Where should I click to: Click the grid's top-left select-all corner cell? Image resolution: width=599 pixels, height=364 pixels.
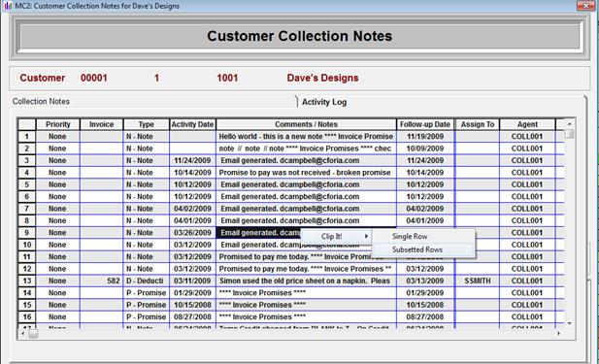point(27,124)
